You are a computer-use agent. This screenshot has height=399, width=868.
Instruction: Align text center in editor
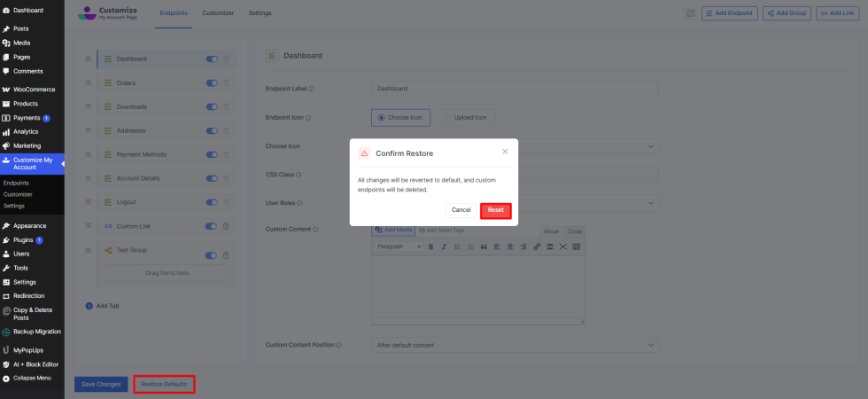tap(510, 246)
